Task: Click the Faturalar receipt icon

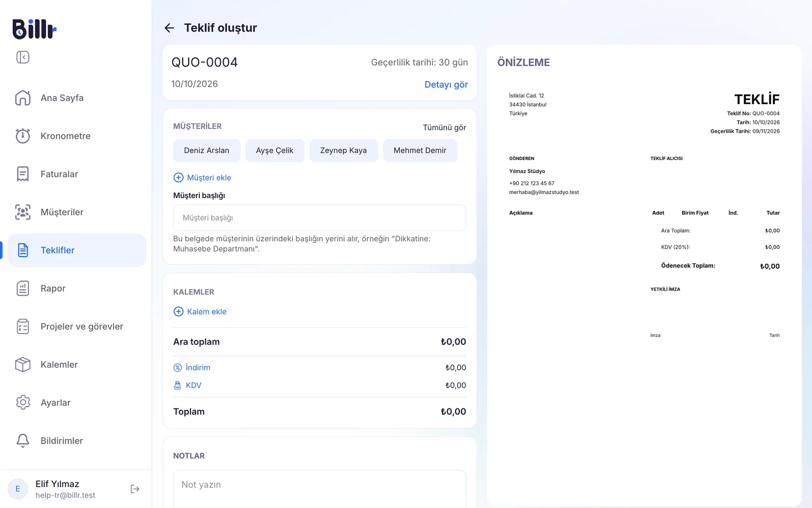Action: point(23,174)
